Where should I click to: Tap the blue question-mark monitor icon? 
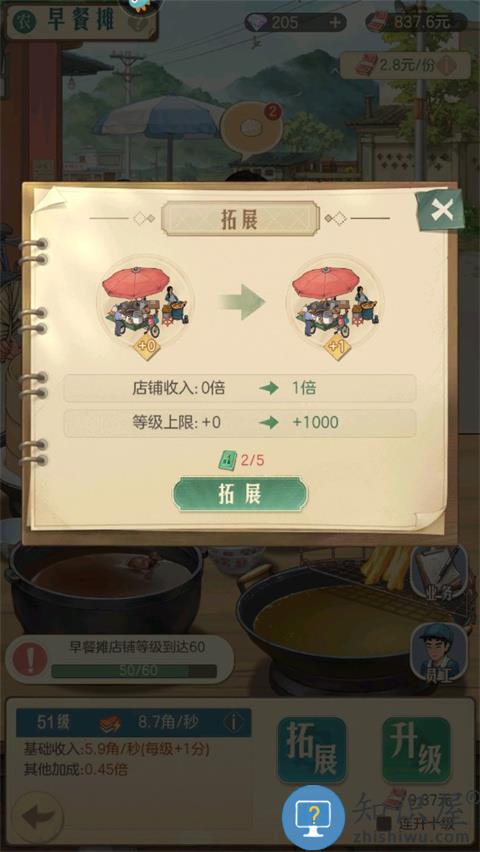coord(313,817)
